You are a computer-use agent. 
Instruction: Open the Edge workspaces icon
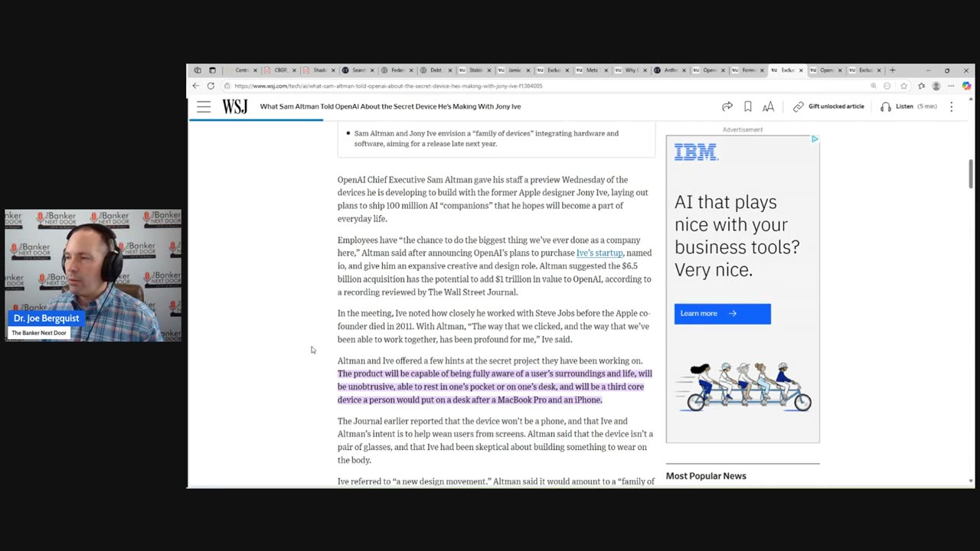198,70
